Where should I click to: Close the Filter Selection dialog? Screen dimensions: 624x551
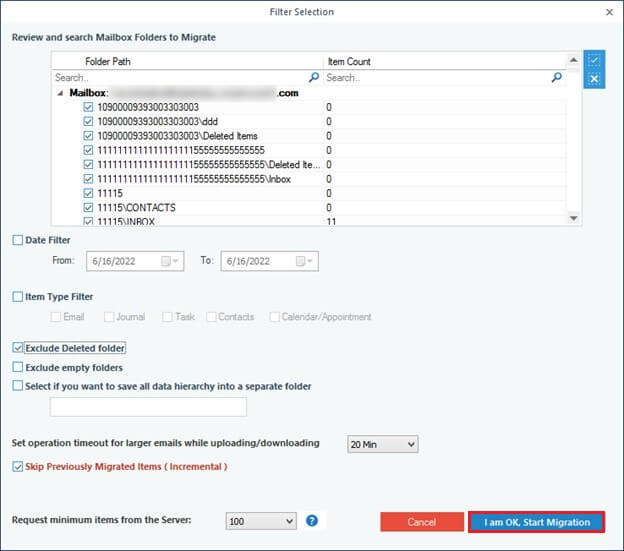coord(609,12)
